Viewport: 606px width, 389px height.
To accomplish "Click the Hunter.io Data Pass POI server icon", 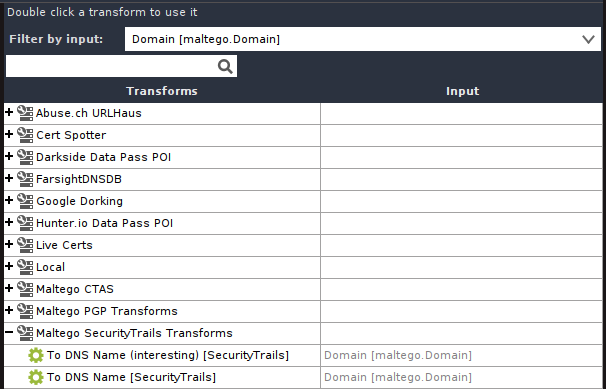I will [x=25, y=223].
